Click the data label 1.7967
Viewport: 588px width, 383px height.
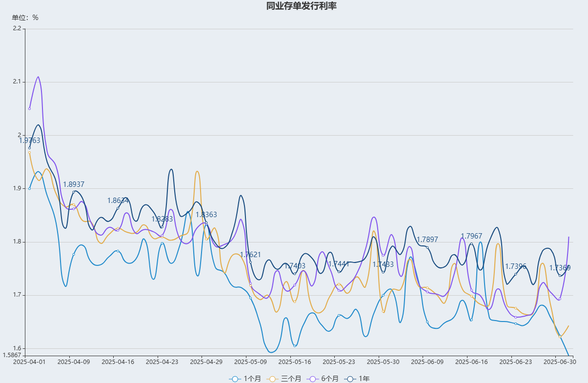471,236
